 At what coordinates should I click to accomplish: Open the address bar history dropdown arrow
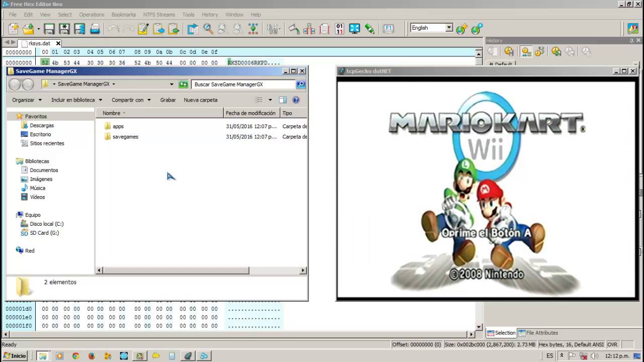click(172, 84)
